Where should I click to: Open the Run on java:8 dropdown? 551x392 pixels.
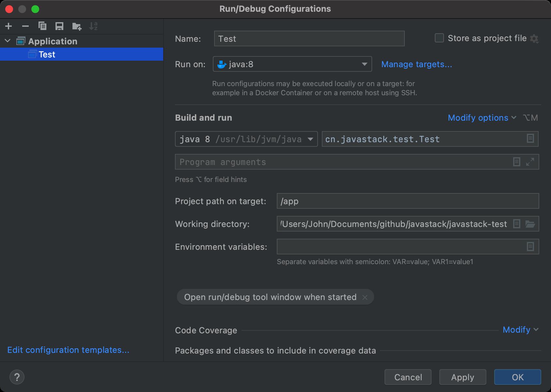point(365,64)
